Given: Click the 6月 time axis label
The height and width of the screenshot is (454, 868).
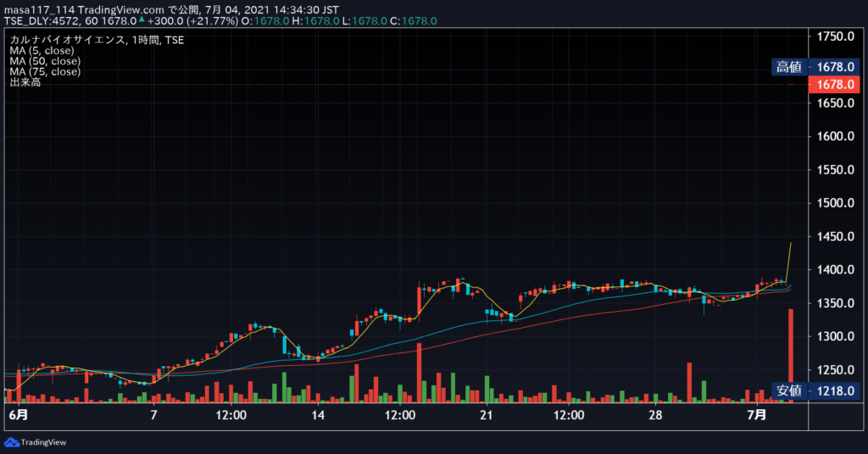Looking at the screenshot, I should (x=19, y=415).
